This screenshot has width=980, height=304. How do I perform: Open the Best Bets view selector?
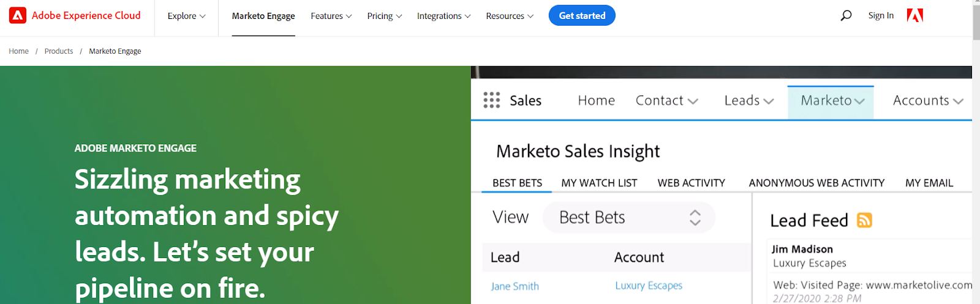coord(628,218)
